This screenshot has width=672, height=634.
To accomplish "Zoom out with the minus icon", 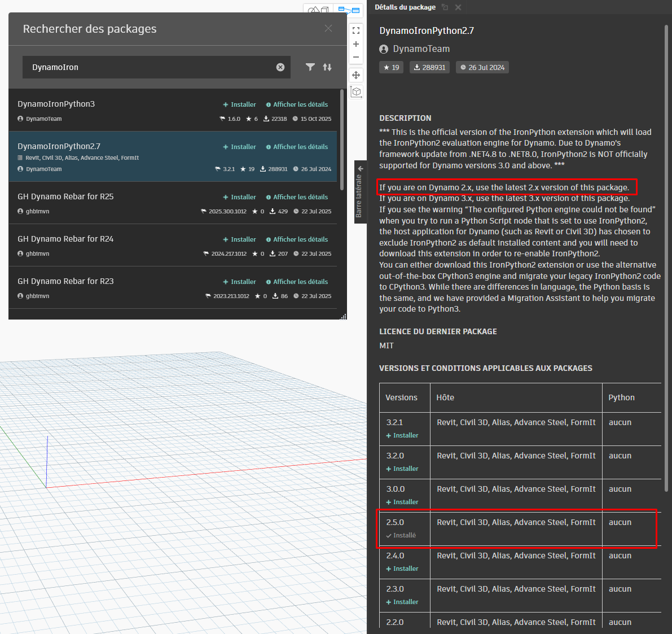I will [355, 57].
